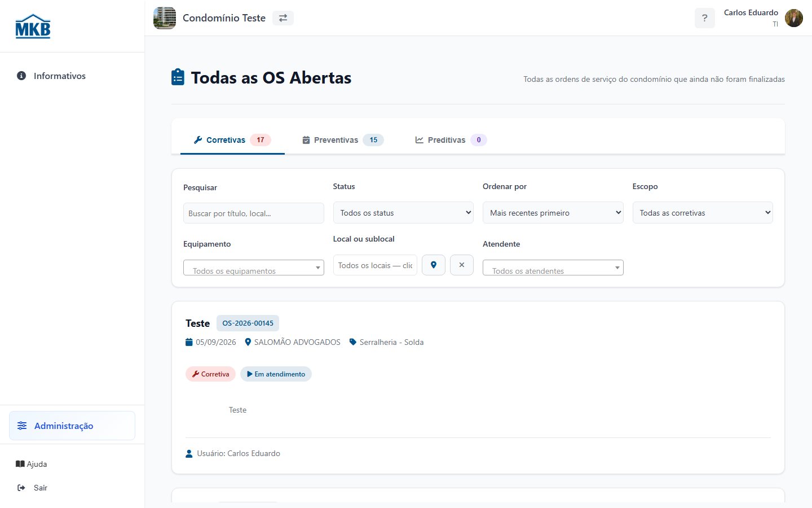Viewport: 812px width, 508px height.
Task: Click the 05/09/2026 date text
Action: tap(216, 342)
